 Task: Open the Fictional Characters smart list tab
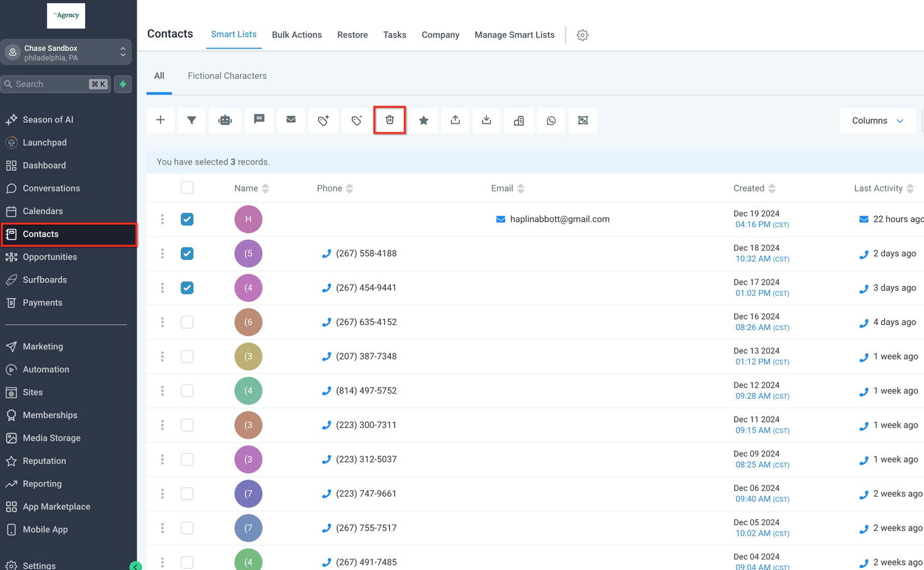pyautogui.click(x=227, y=76)
